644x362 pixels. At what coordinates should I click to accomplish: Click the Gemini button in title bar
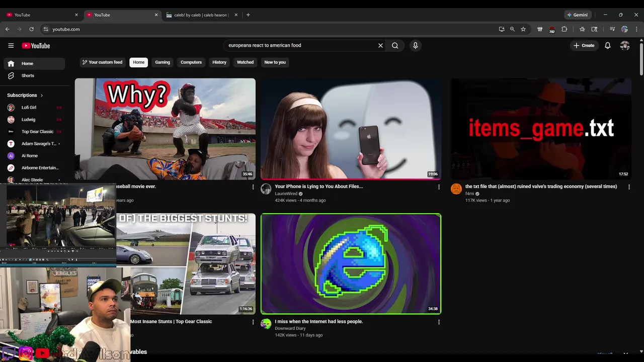click(x=577, y=15)
